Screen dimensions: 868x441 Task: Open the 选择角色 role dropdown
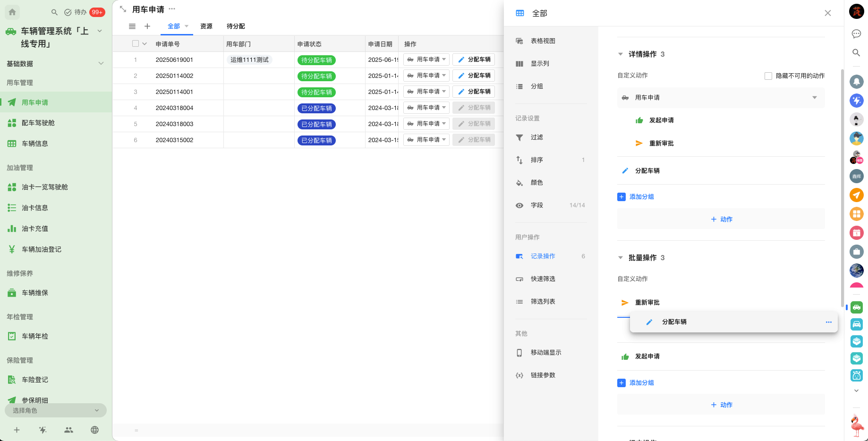click(56, 410)
